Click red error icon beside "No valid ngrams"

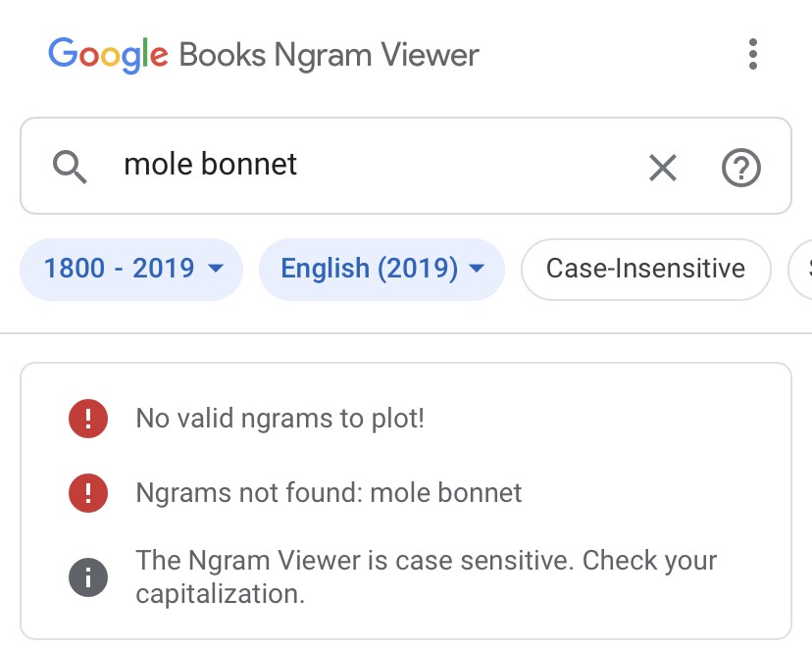click(x=88, y=420)
